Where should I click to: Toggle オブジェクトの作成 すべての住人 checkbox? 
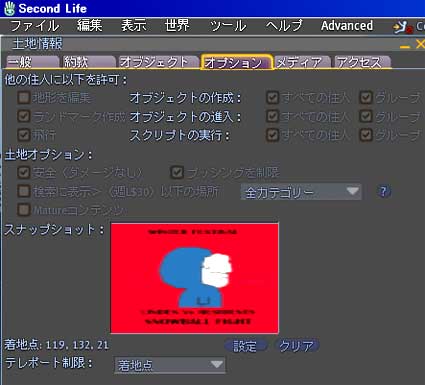[272, 98]
